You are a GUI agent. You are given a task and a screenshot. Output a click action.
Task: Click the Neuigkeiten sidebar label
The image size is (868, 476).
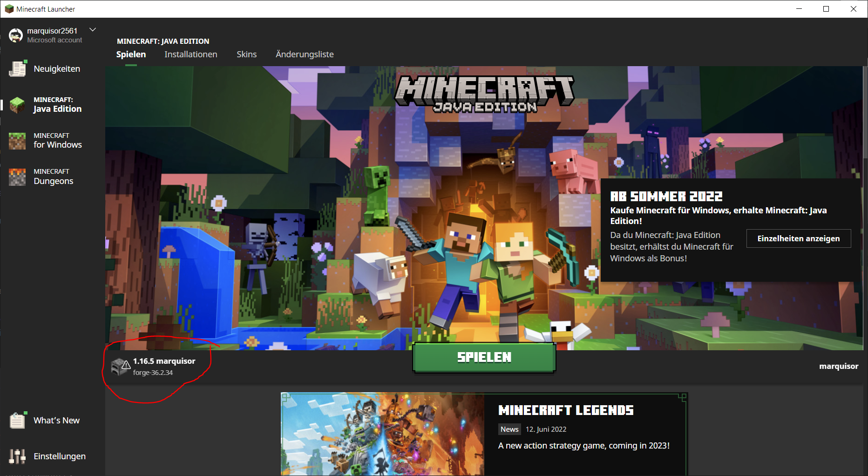tap(57, 69)
